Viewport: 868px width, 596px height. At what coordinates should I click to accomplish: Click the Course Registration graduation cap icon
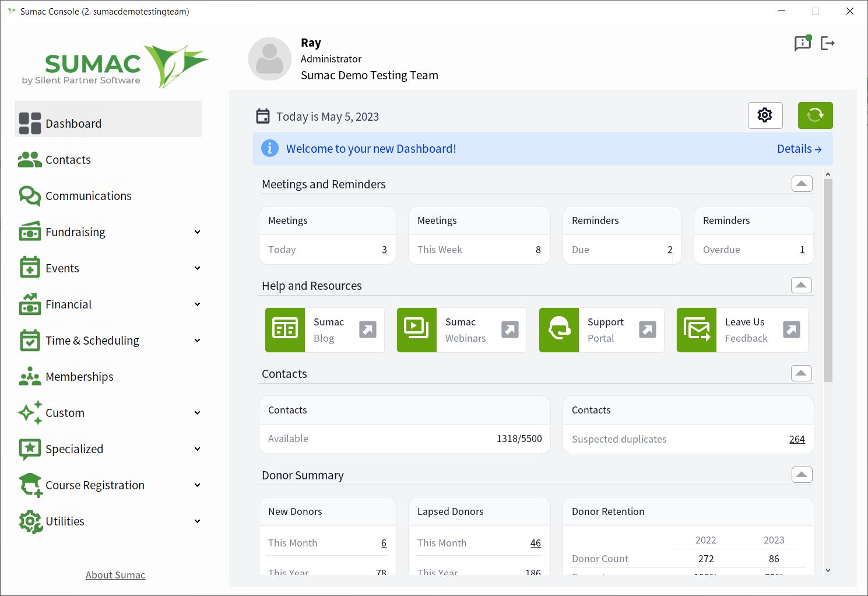coord(30,485)
